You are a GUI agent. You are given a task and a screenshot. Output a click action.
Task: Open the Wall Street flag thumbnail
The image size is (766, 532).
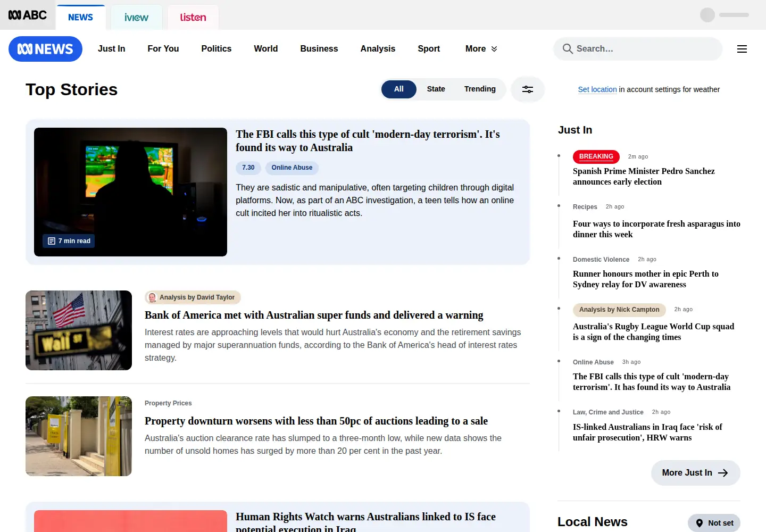79,330
